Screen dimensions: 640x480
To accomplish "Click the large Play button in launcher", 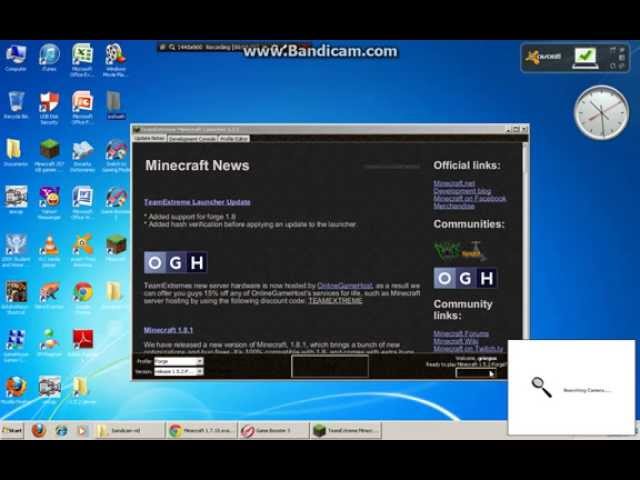I will click(330, 366).
